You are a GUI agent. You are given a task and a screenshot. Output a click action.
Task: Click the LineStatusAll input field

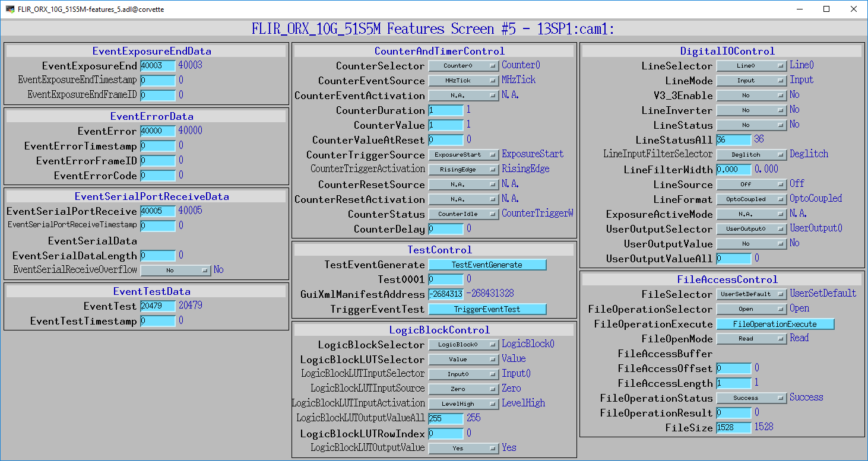[x=734, y=140]
